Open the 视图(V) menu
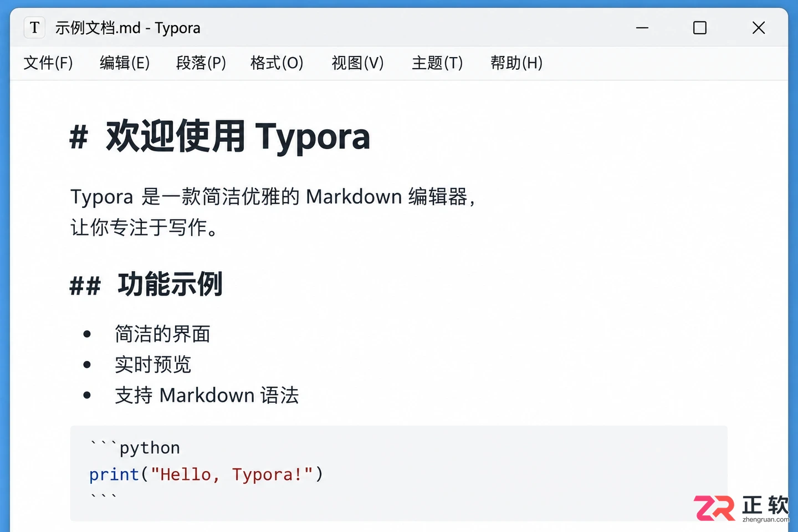 (357, 63)
